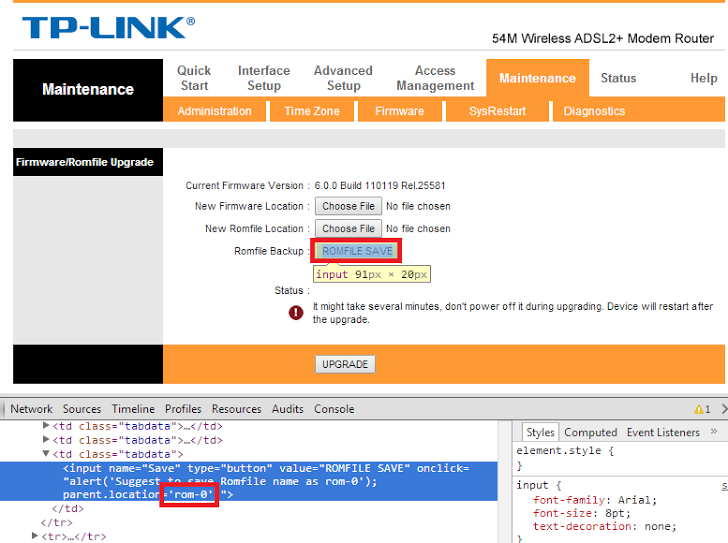
Task: Show more style panes with double-arrow
Action: (x=715, y=432)
